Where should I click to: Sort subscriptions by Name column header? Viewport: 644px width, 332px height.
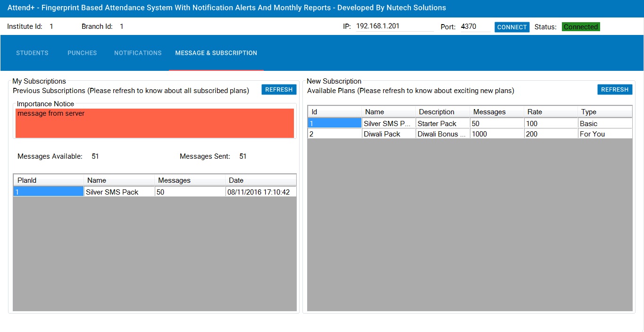tap(119, 180)
